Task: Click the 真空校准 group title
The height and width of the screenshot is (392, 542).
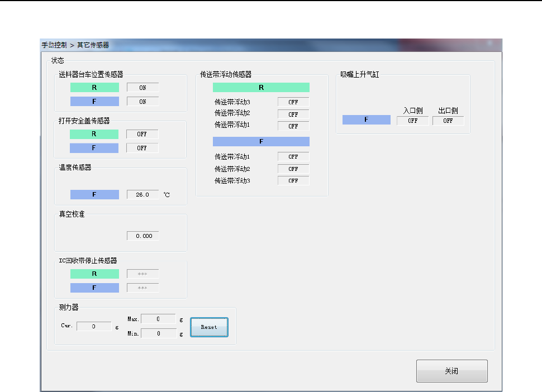Action: (x=72, y=214)
